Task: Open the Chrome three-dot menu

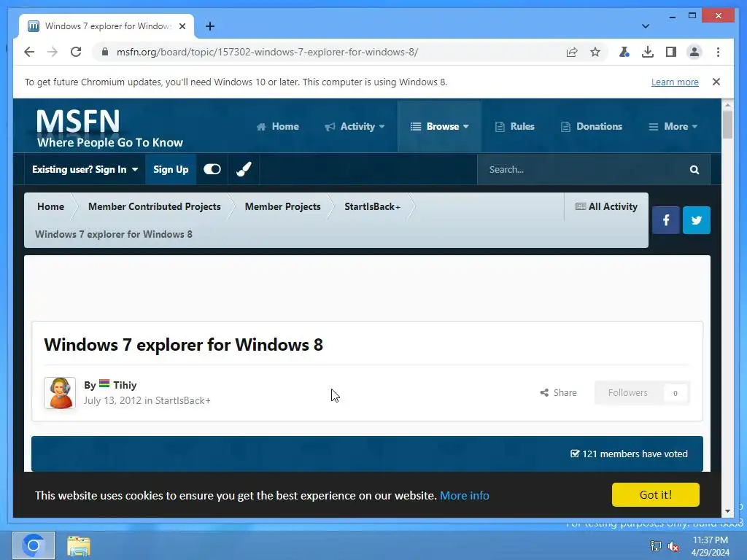Action: click(718, 52)
